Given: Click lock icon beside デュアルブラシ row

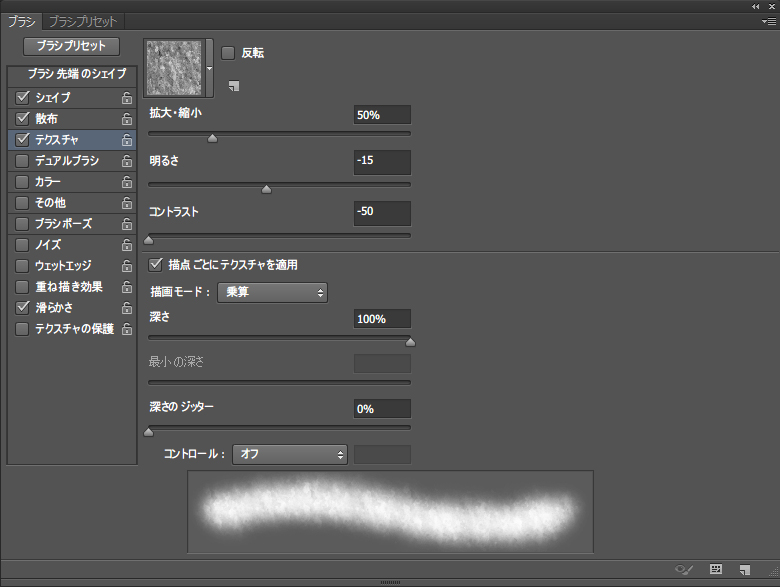Looking at the screenshot, I should pos(127,161).
